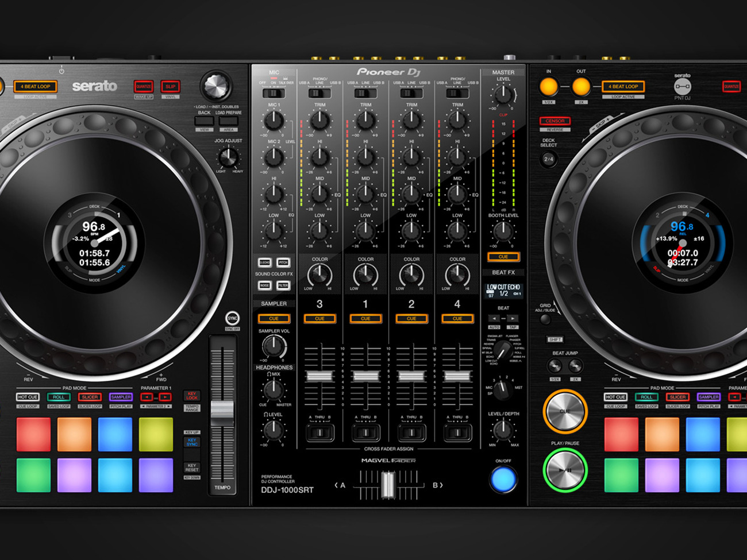747x560 pixels.
Task: Flip channel 4 input selector switch
Action: [x=457, y=93]
